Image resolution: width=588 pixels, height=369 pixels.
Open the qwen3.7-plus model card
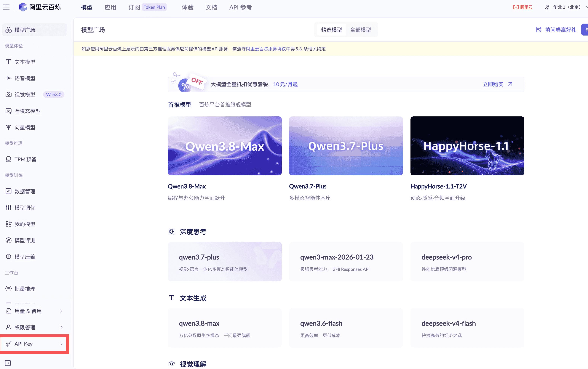[225, 262]
